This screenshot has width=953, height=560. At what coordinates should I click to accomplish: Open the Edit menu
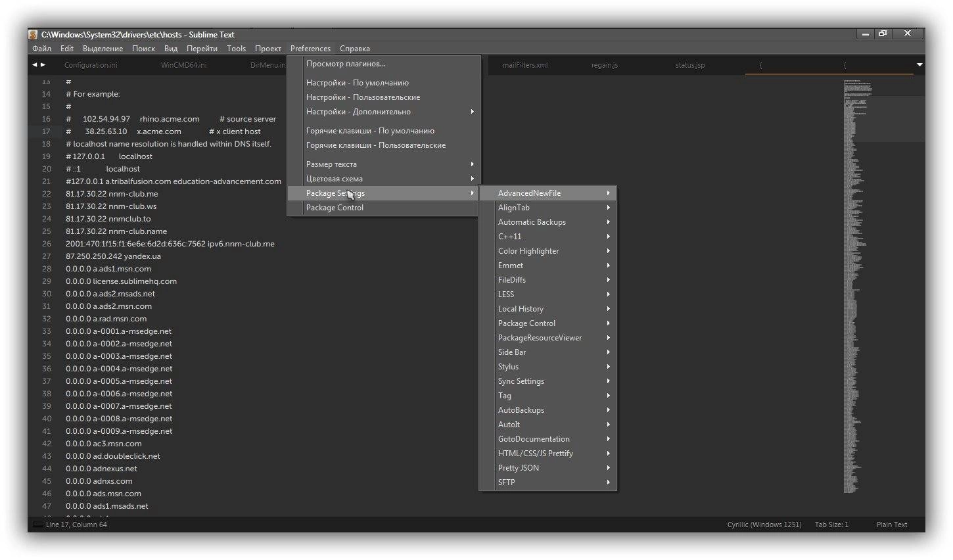(x=67, y=49)
